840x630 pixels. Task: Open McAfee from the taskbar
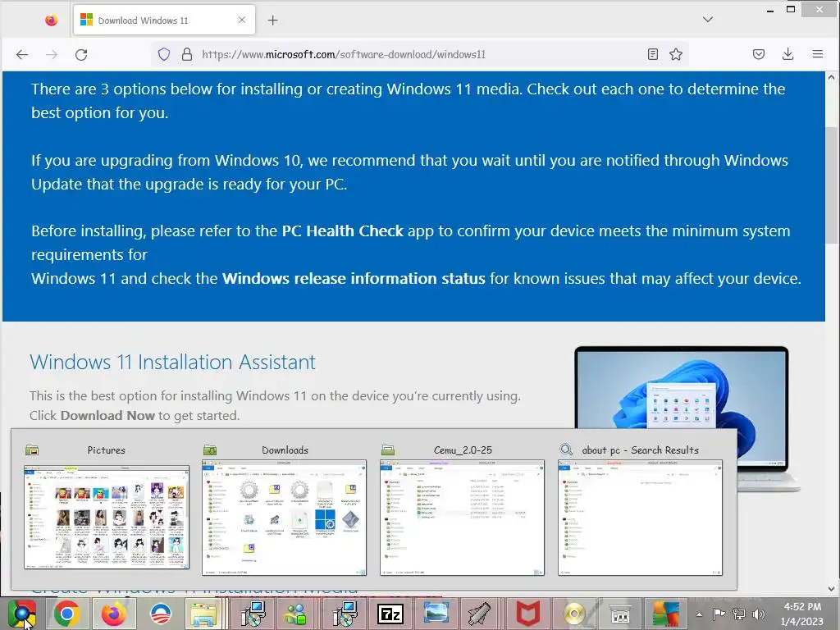[x=527, y=614]
